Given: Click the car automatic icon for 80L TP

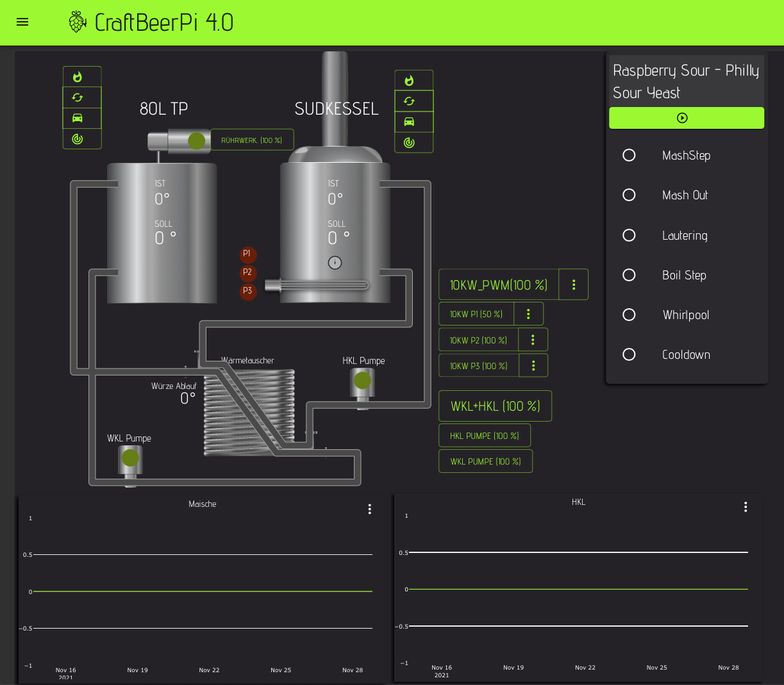Looking at the screenshot, I should [78, 118].
